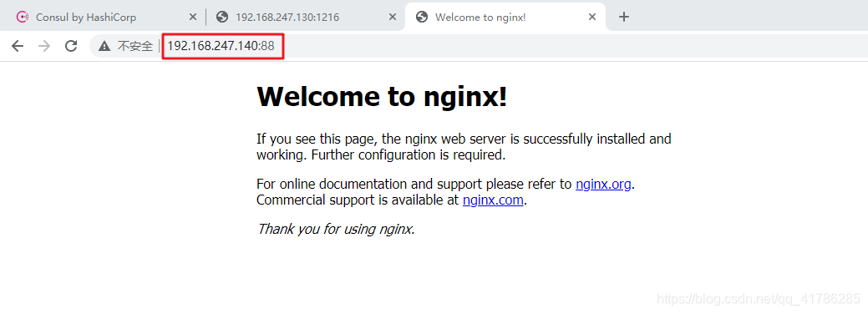Click the forward navigation arrow
The width and height of the screenshot is (868, 314).
[44, 46]
